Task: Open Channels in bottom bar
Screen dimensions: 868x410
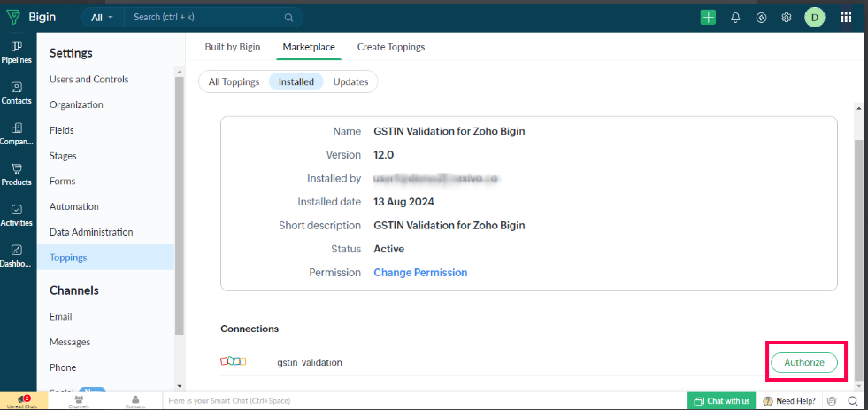Action: (x=79, y=400)
